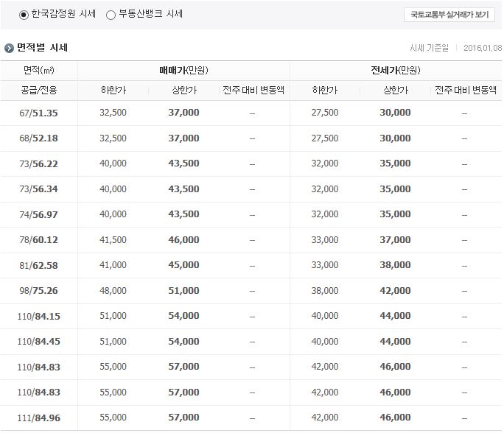The height and width of the screenshot is (433, 504).
Task: Click the 공급/전용 column header
Action: pyautogui.click(x=39, y=90)
